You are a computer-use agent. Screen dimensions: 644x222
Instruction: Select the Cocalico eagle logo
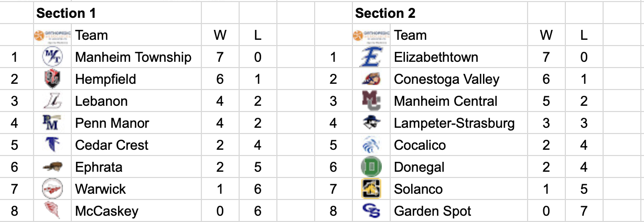click(x=371, y=145)
